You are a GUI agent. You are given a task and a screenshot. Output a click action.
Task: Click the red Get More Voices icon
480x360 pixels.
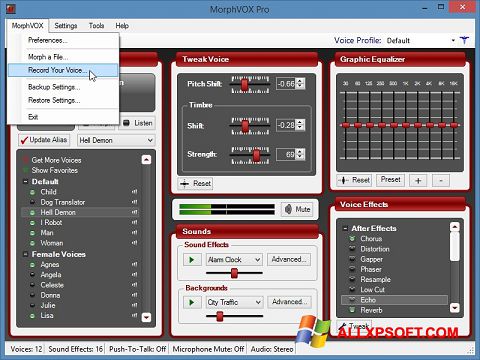[25, 160]
